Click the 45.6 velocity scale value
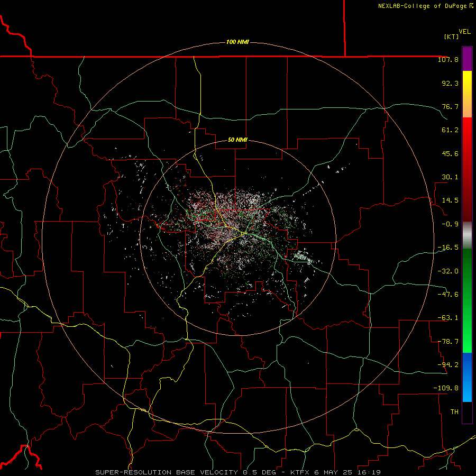 (x=450, y=153)
